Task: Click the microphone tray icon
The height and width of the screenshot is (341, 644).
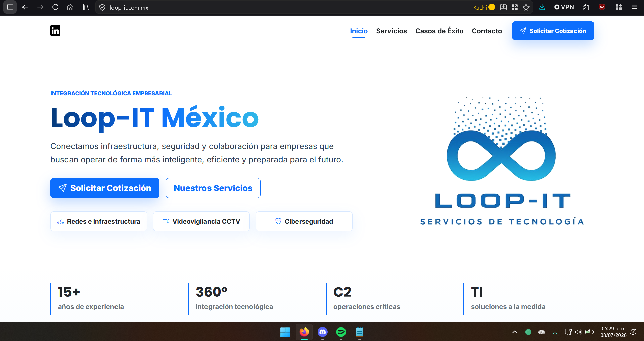Action: pos(555,332)
